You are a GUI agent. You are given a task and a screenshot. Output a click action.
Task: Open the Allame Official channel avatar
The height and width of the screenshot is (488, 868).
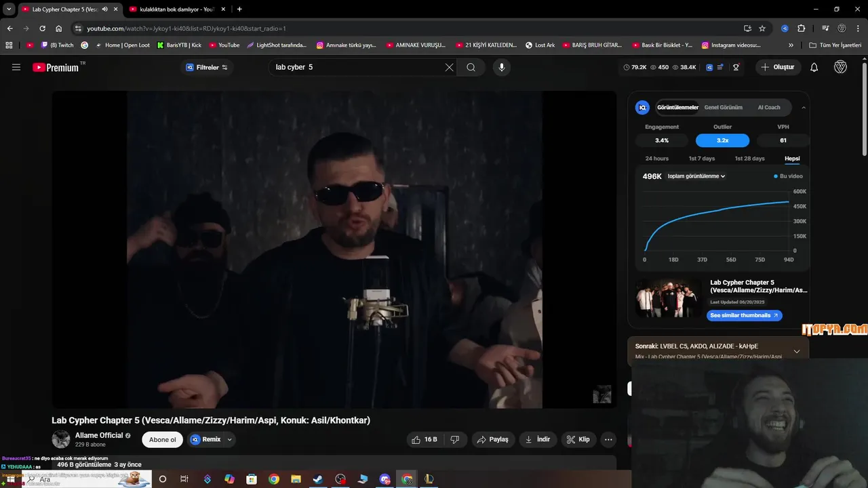[61, 439]
